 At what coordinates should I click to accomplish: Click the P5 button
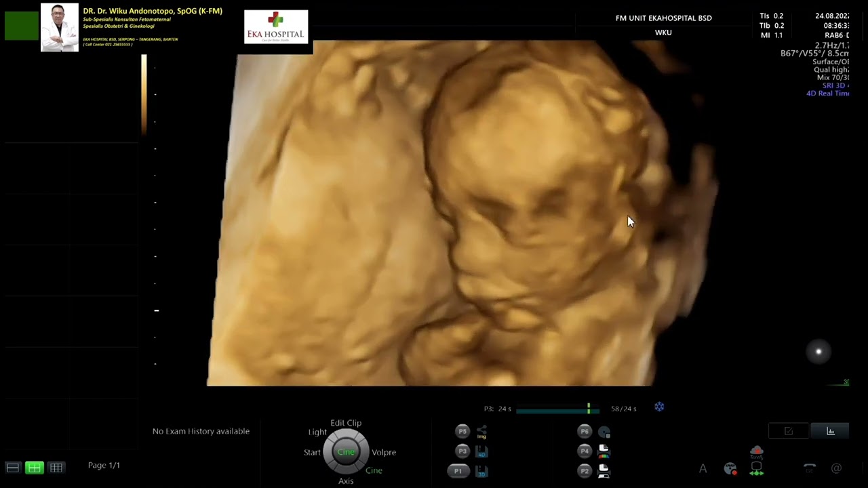coord(462,431)
